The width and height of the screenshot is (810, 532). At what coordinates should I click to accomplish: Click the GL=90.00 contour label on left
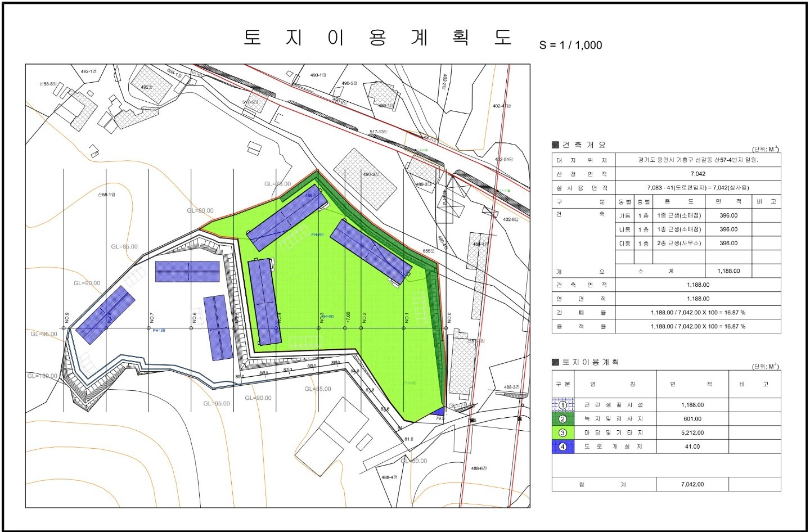tap(87, 283)
